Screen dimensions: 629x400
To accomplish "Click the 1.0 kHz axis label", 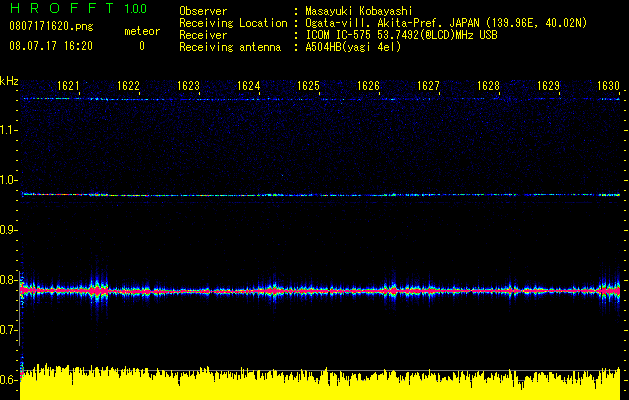I will click(9, 180).
